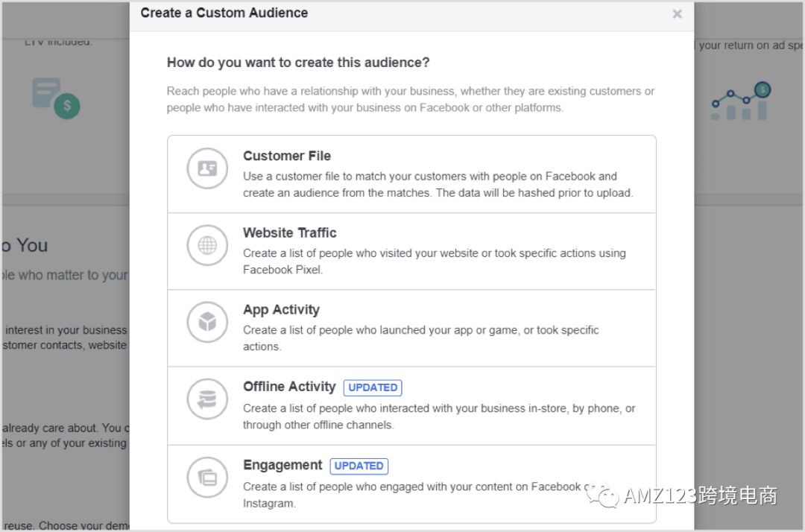Click the App Activity description text

click(420, 338)
